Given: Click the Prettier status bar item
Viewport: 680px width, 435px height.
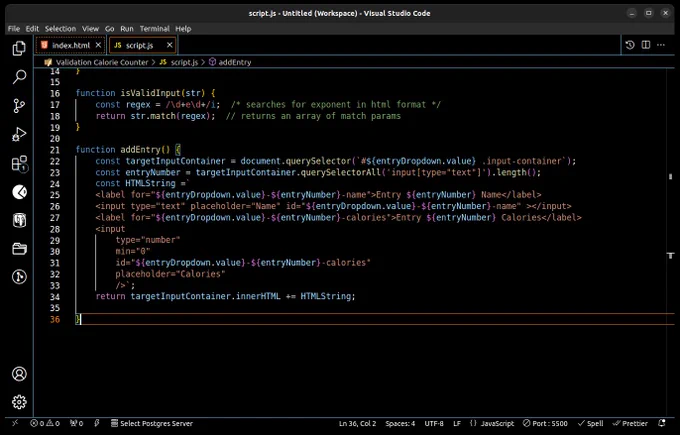Looking at the screenshot, I should [630, 423].
